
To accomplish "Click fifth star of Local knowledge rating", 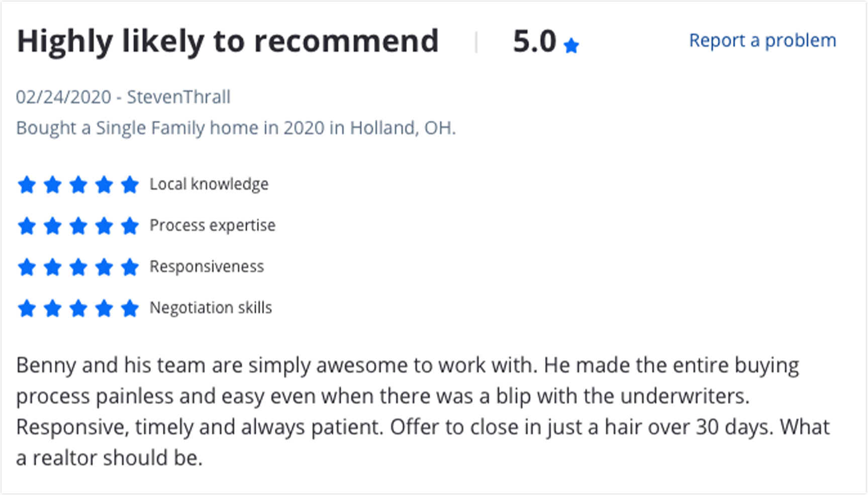I will (130, 185).
